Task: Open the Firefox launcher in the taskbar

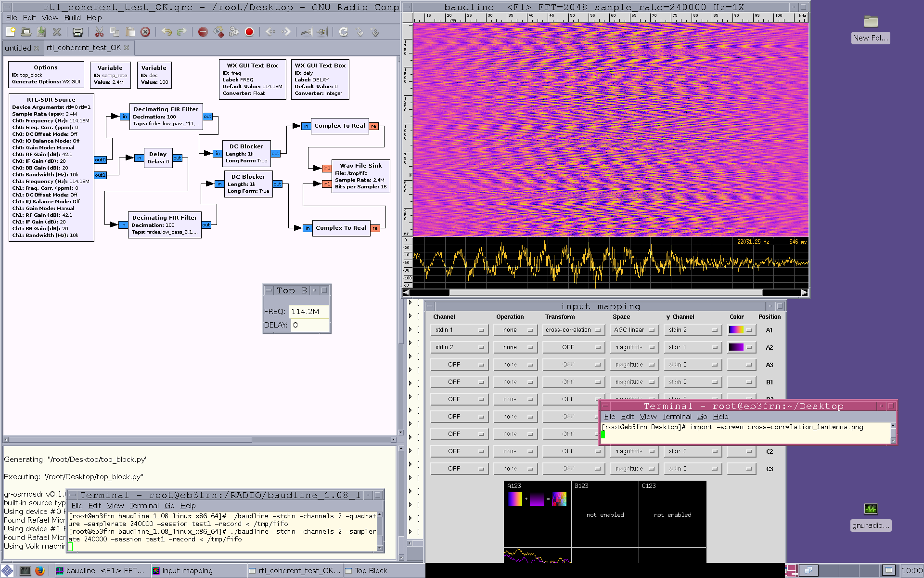Action: tap(40, 571)
